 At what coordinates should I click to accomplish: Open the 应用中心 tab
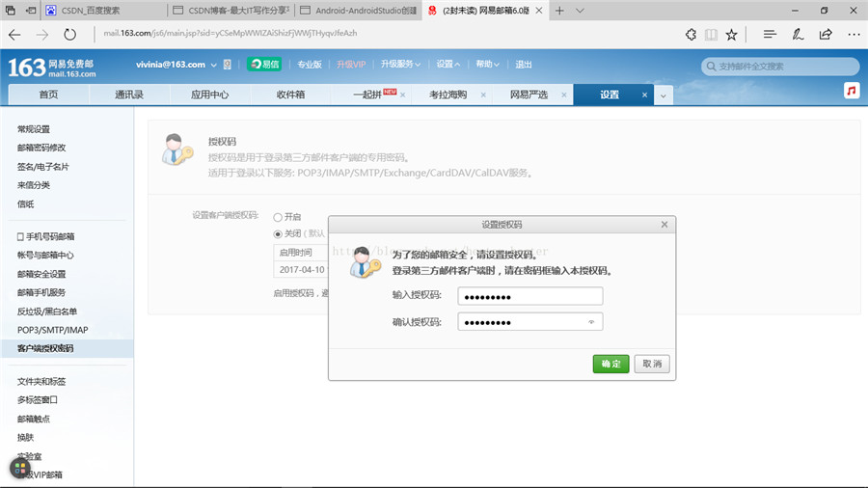(x=210, y=95)
